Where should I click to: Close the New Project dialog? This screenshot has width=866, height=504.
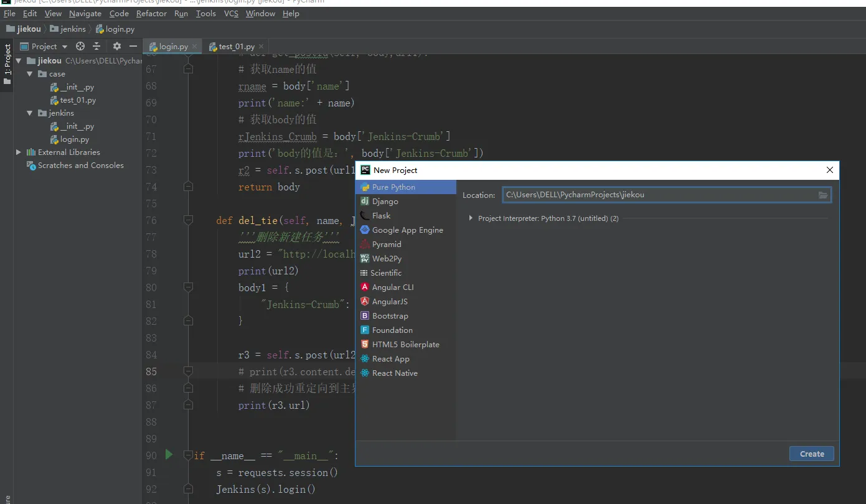(829, 170)
